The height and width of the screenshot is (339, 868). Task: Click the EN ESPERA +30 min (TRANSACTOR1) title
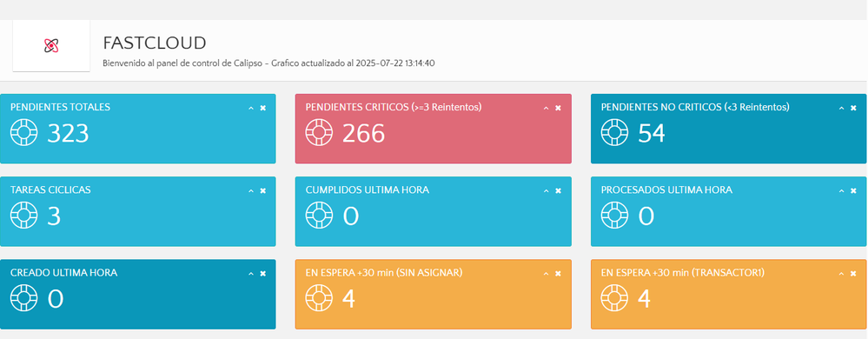pyautogui.click(x=683, y=273)
